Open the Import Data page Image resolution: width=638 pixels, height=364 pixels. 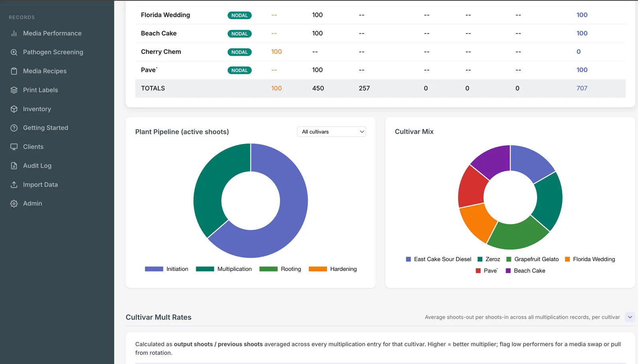coord(40,185)
